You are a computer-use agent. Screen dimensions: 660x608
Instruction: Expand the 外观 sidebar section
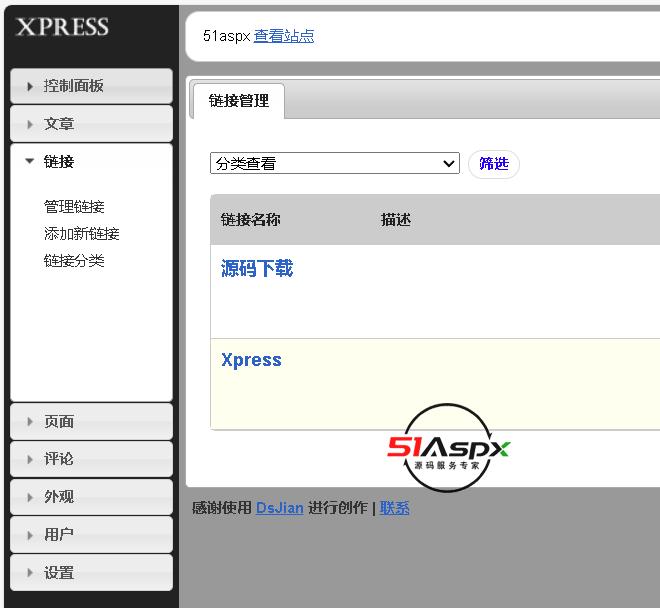coord(91,497)
